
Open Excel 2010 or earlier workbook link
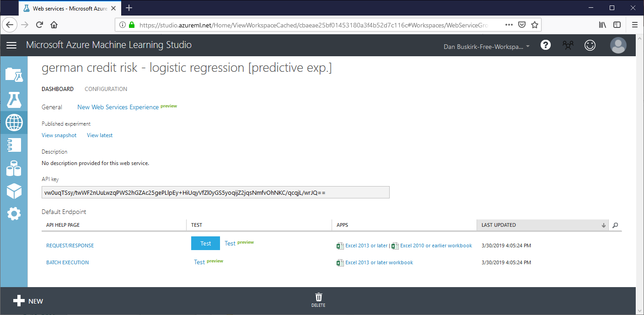click(436, 246)
